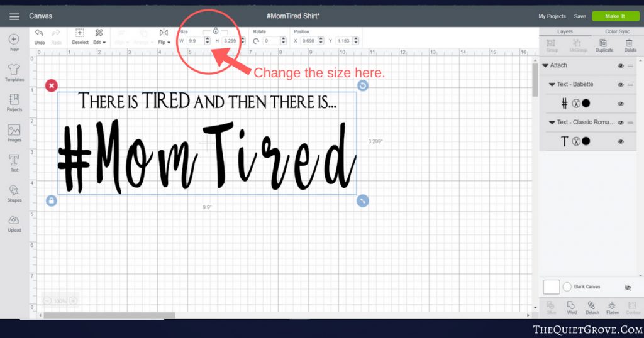Zoom in the canvas

click(x=73, y=301)
